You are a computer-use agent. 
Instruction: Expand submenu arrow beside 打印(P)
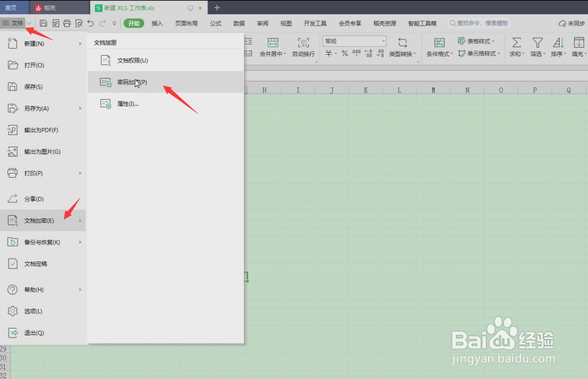[x=80, y=173]
